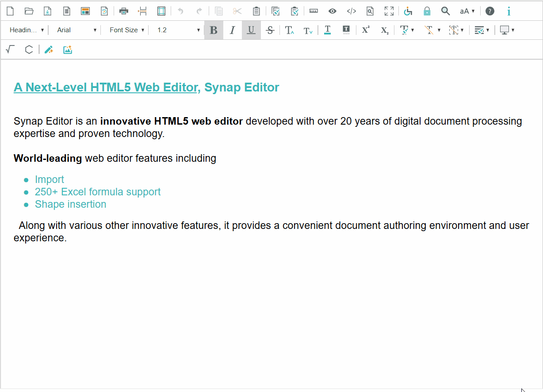Open preview with the eye icon
This screenshot has height=392, width=543.
pos(333,11)
